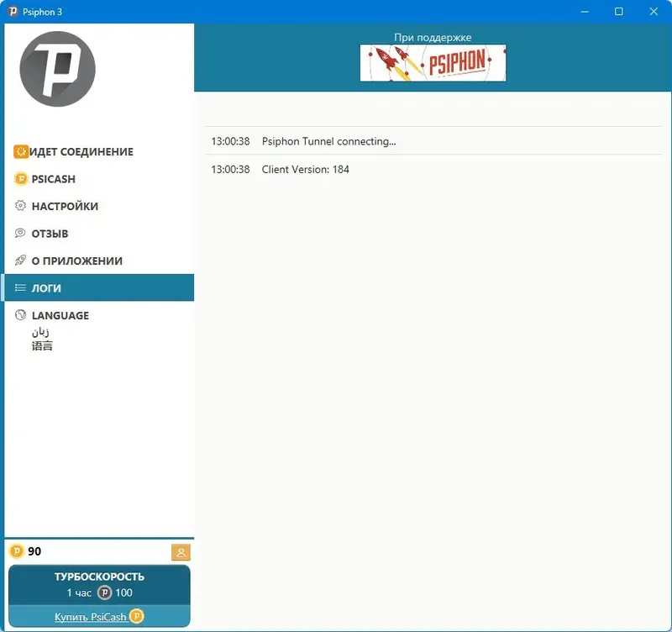Click the rocket icon for About
This screenshot has width=672, height=632.
pos(20,261)
